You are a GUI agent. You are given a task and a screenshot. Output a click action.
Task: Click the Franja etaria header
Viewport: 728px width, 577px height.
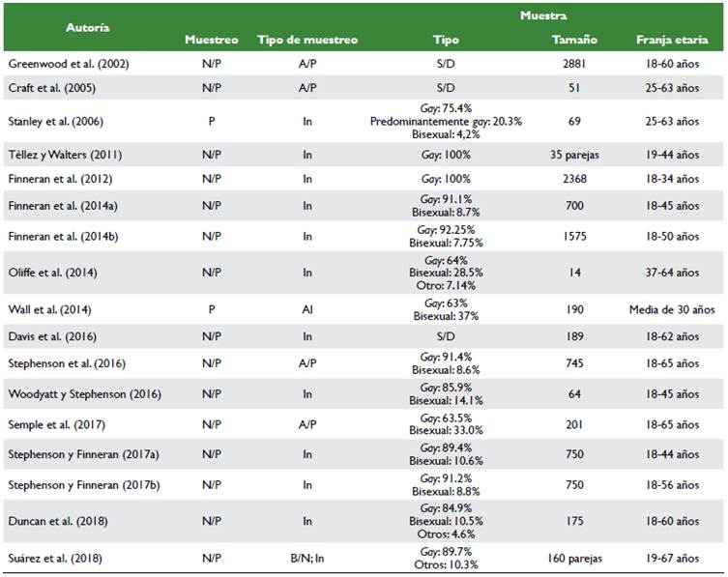675,40
